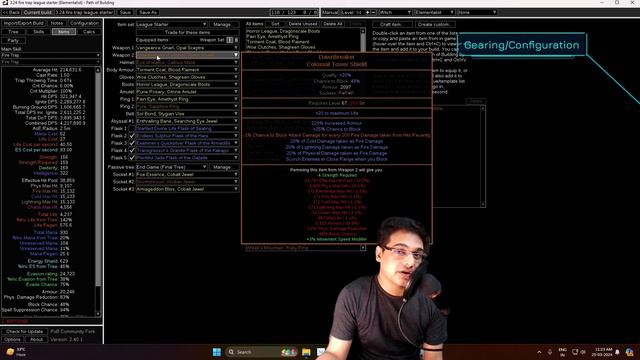Click the << Back button
Image resolution: width=640 pixels, height=360 pixels.
[11, 13]
